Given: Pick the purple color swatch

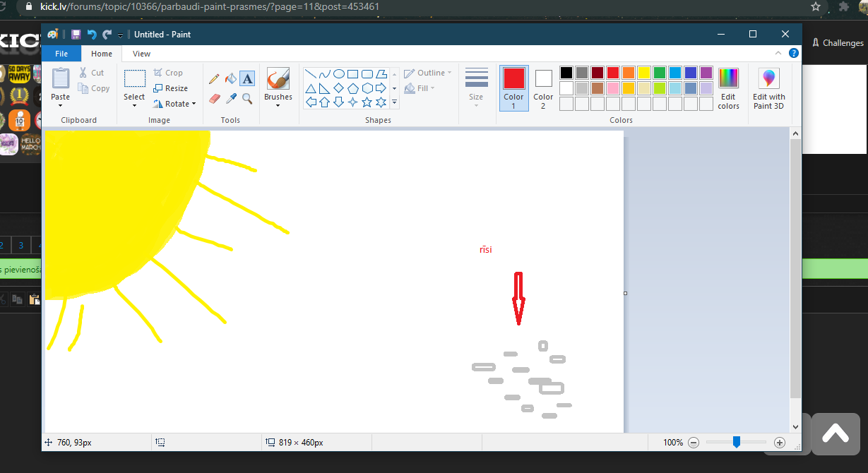Looking at the screenshot, I should (706, 73).
